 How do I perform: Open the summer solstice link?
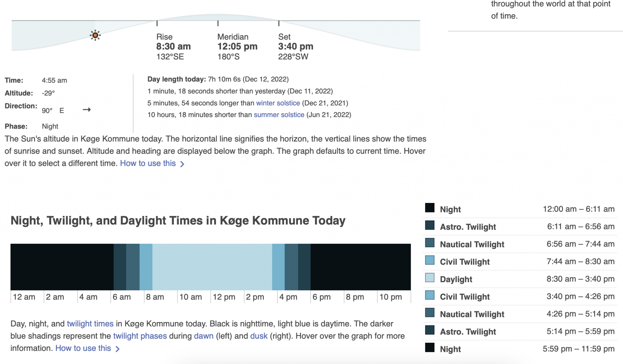279,115
